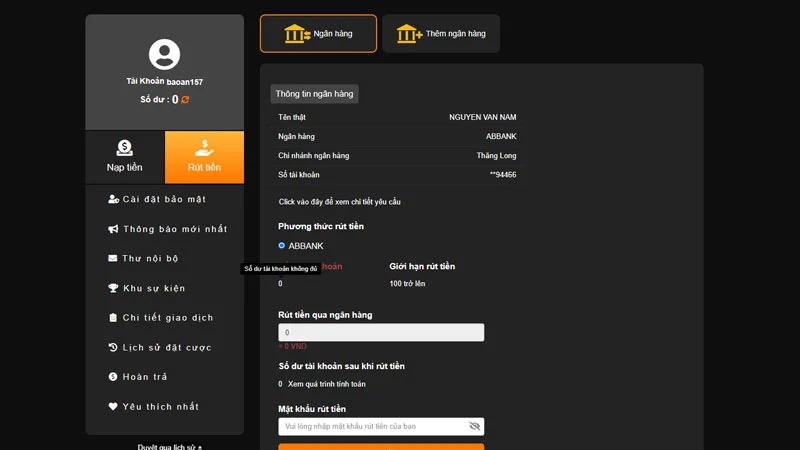Click the Rút tiền hand icon

pyautogui.click(x=204, y=148)
